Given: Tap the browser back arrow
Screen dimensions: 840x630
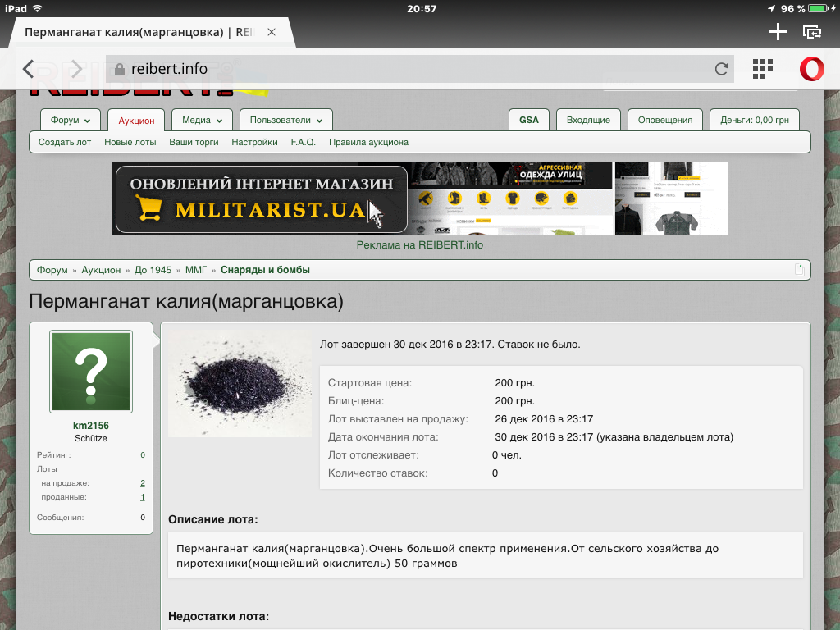Looking at the screenshot, I should 29,69.
